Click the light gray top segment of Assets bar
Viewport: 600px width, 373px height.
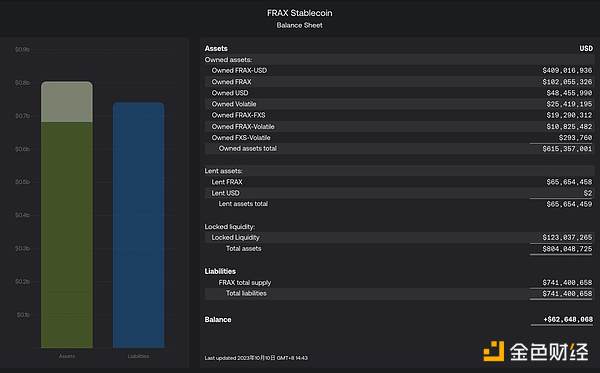[x=67, y=102]
